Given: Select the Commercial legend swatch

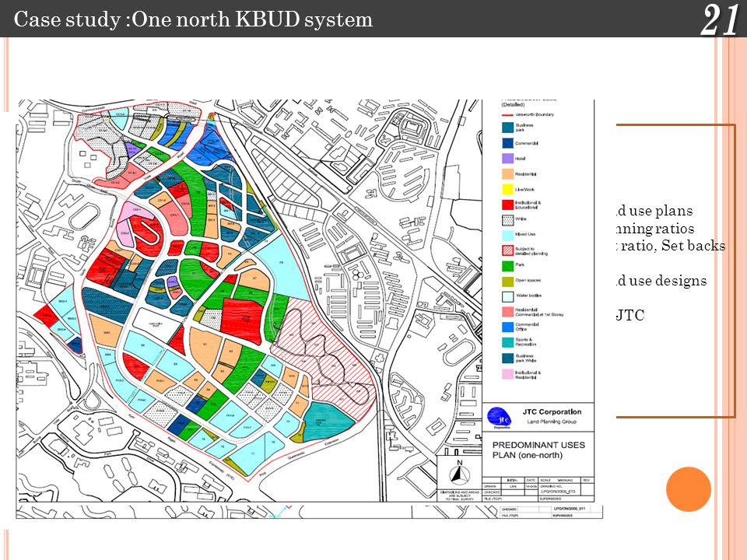Looking at the screenshot, I should (x=507, y=143).
